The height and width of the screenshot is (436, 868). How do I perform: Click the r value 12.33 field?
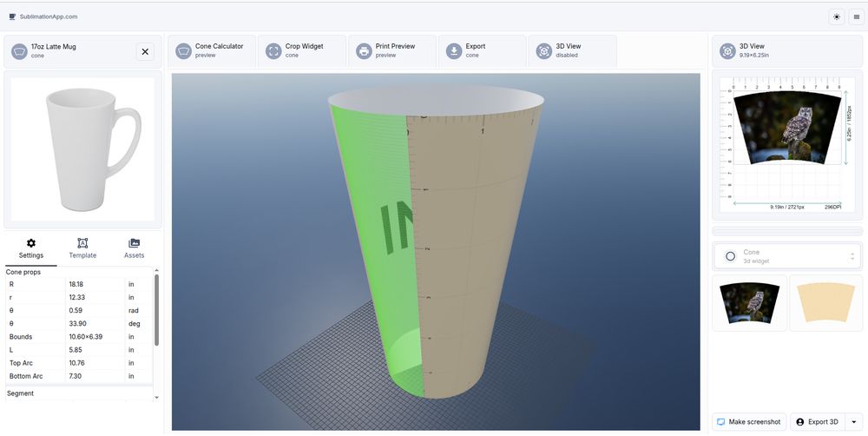click(95, 298)
